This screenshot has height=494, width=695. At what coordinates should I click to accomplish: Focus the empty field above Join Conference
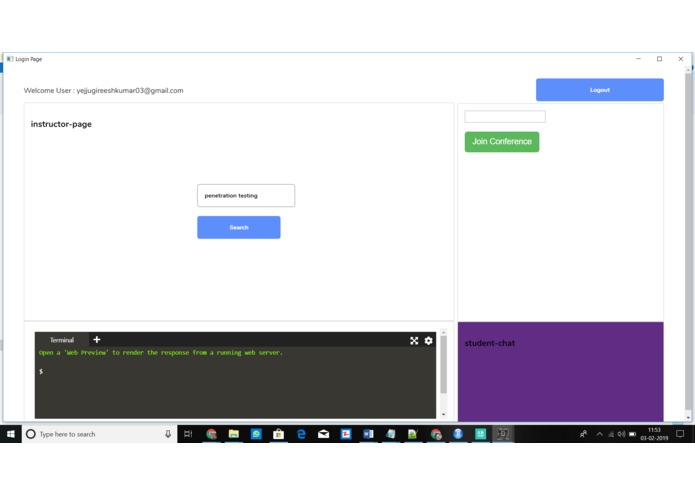505,117
